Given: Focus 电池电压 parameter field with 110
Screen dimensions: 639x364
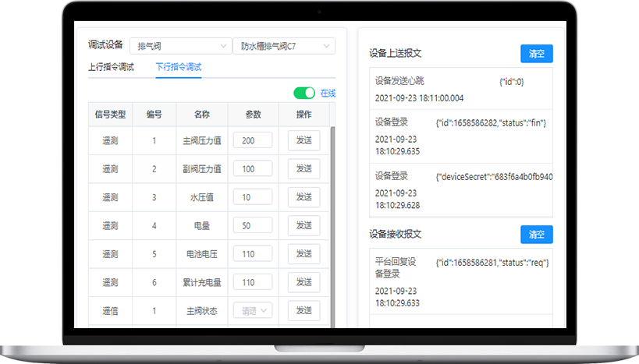Looking at the screenshot, I should pyautogui.click(x=253, y=253).
